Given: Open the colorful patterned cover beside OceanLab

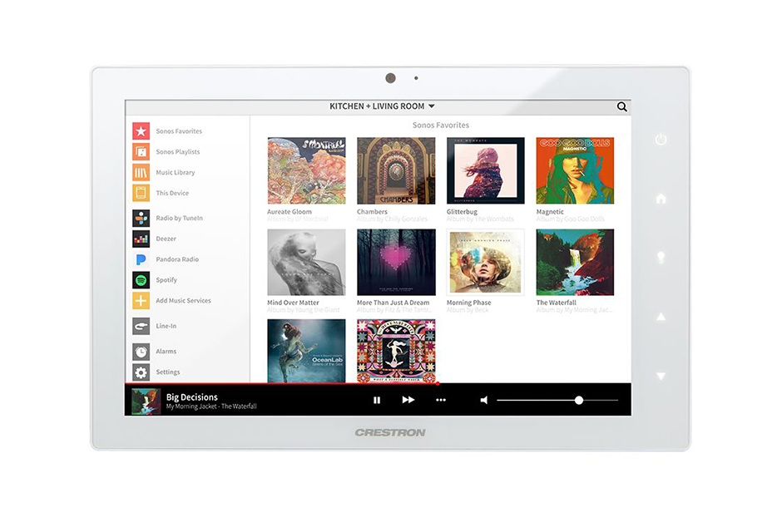Looking at the screenshot, I should [396, 351].
